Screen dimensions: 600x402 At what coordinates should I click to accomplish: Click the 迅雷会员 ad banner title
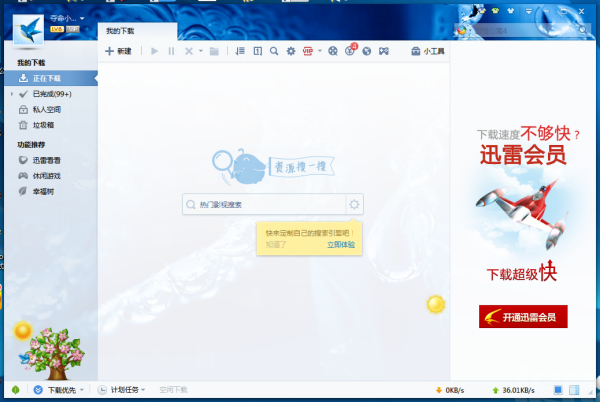523,155
